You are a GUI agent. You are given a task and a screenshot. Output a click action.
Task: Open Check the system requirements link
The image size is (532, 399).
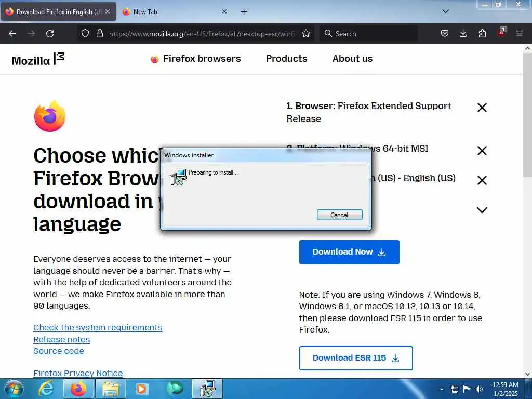click(98, 327)
